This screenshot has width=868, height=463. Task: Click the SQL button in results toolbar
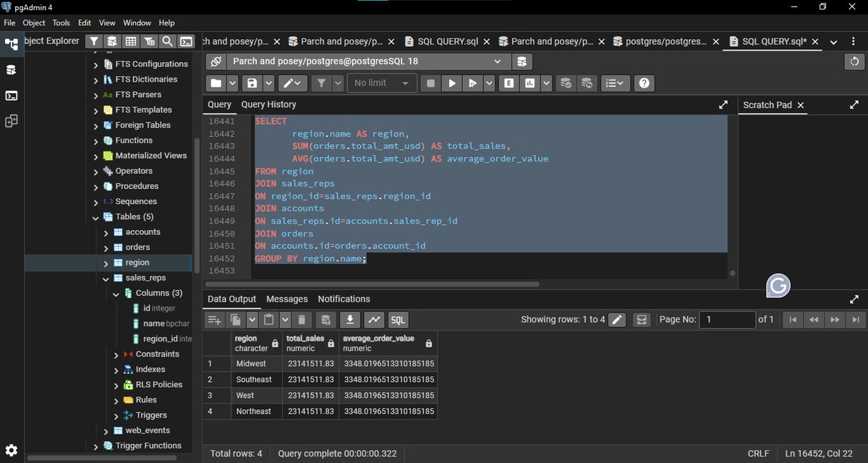click(398, 319)
